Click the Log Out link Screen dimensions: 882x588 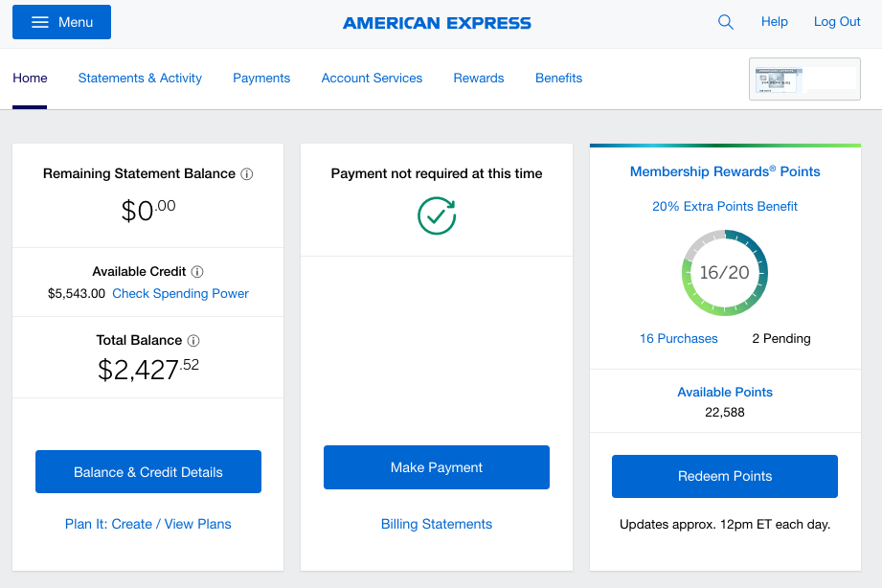click(837, 22)
